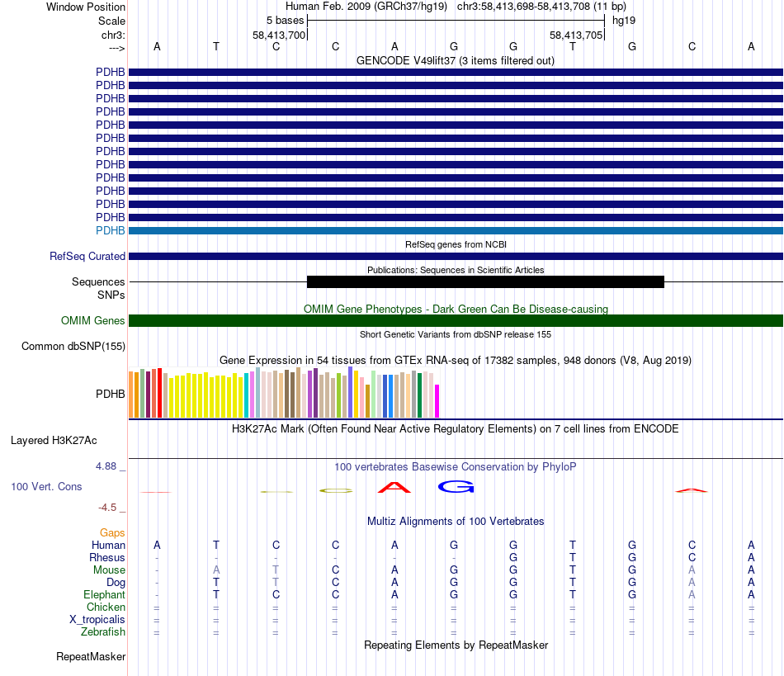The height and width of the screenshot is (676, 784).
Task: Click dark green bar in GTEx expression chart
Action: 419,395
